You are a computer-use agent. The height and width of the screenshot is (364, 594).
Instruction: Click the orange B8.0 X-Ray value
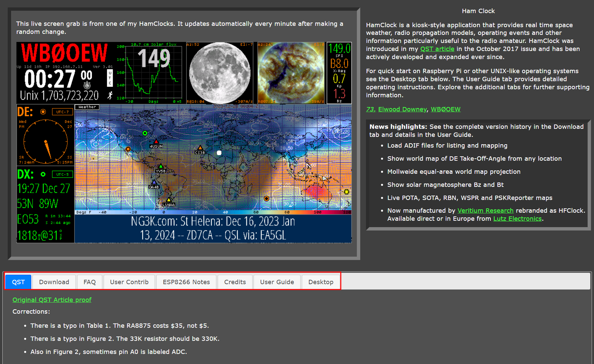pyautogui.click(x=339, y=63)
